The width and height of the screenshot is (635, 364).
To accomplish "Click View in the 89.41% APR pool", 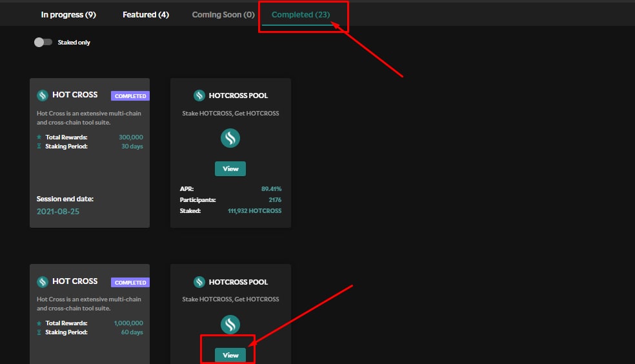I will (230, 169).
